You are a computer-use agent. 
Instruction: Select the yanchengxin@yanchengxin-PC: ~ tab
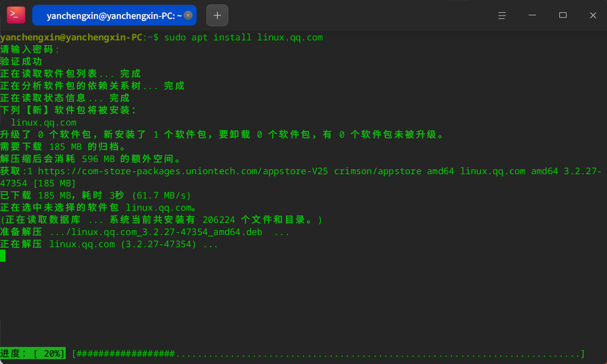pos(114,16)
